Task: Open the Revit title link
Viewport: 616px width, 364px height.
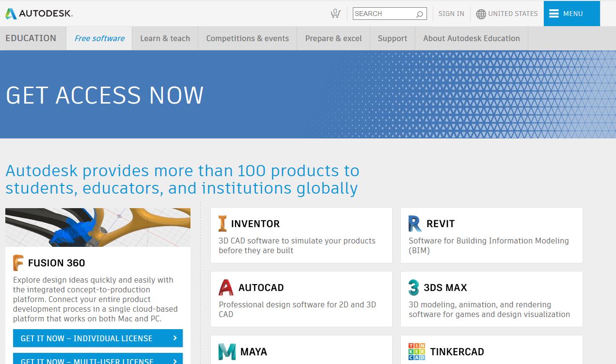Action: click(441, 224)
